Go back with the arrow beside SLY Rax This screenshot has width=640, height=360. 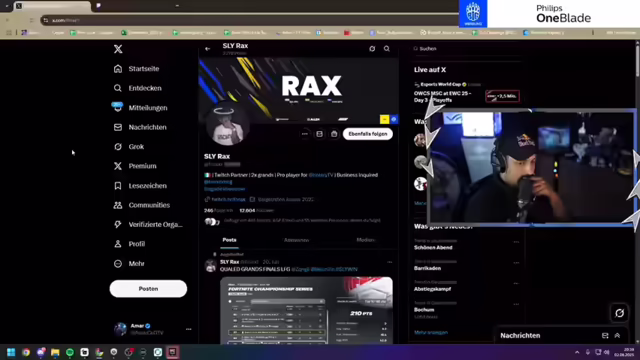[208, 49]
